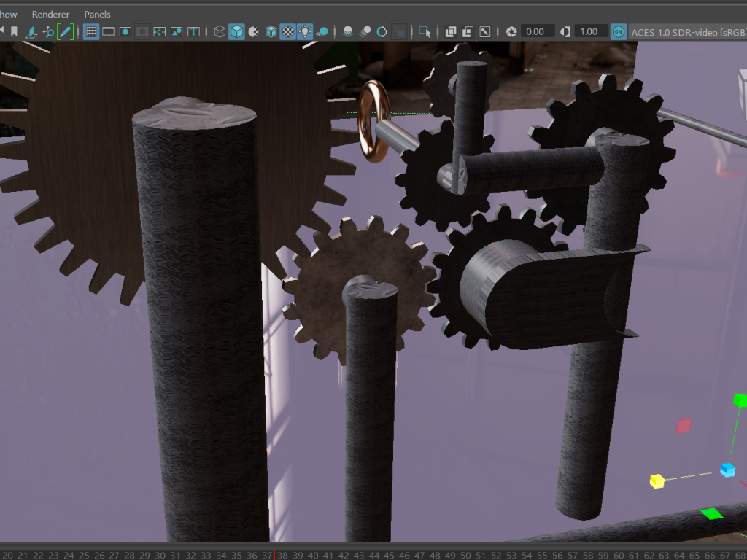Open the Show menu
747x560 pixels.
[8, 15]
